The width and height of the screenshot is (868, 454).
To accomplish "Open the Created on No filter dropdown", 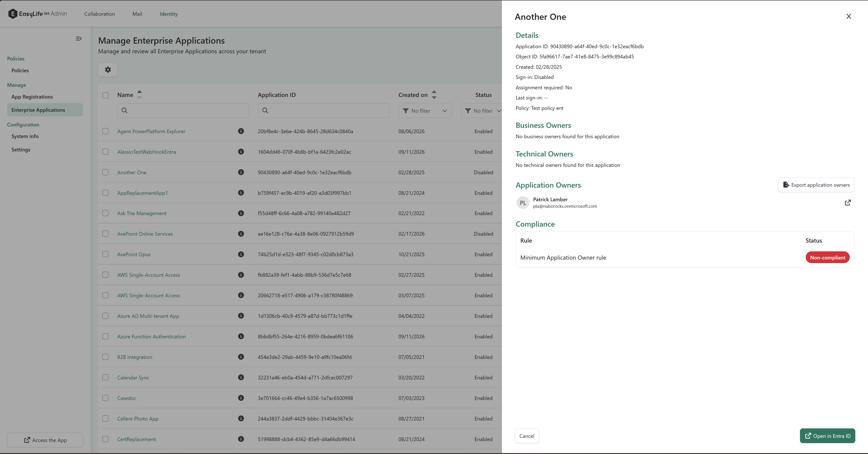I will coord(425,111).
